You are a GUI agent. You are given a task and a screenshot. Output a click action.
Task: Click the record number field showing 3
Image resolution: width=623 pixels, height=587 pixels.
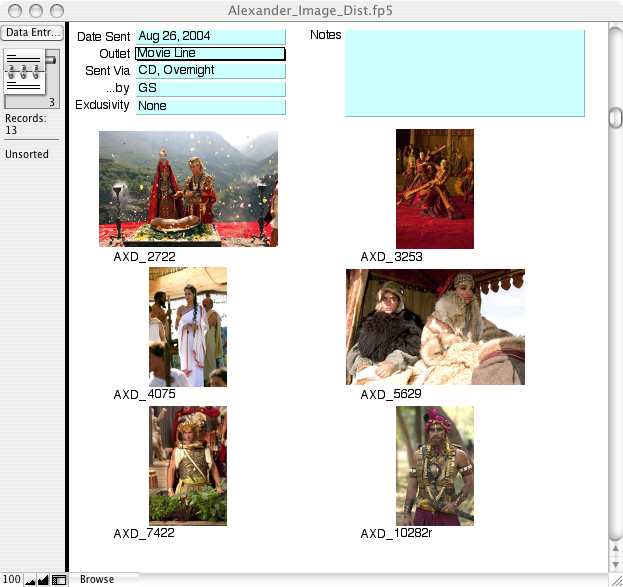coord(29,101)
